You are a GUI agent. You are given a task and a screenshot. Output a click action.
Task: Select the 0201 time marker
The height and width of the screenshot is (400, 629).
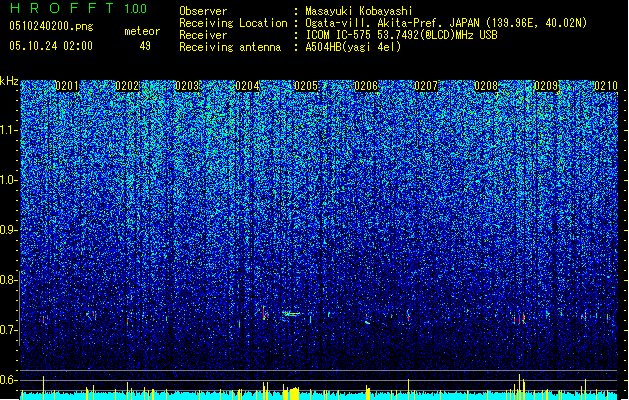[x=67, y=86]
